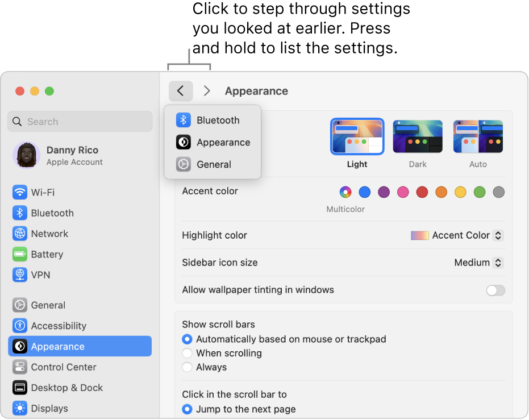Click the General gear icon in the history popup
The width and height of the screenshot is (529, 420).
183,164
